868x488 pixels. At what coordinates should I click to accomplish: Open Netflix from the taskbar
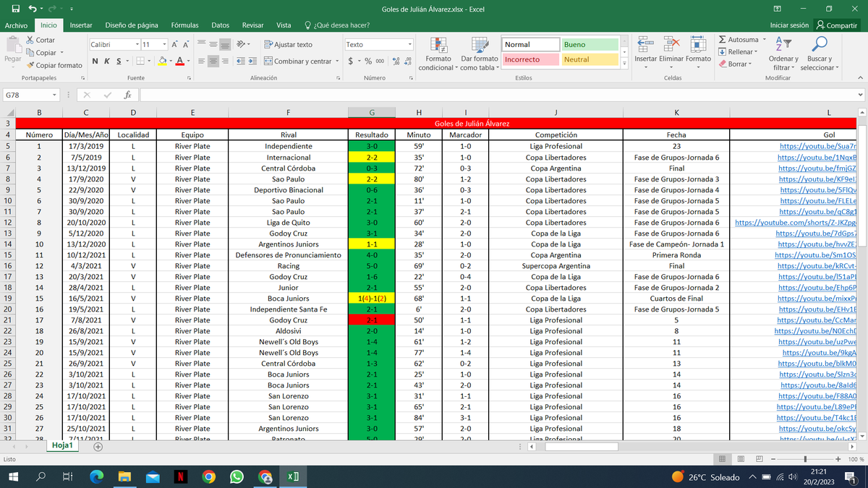pos(181,476)
